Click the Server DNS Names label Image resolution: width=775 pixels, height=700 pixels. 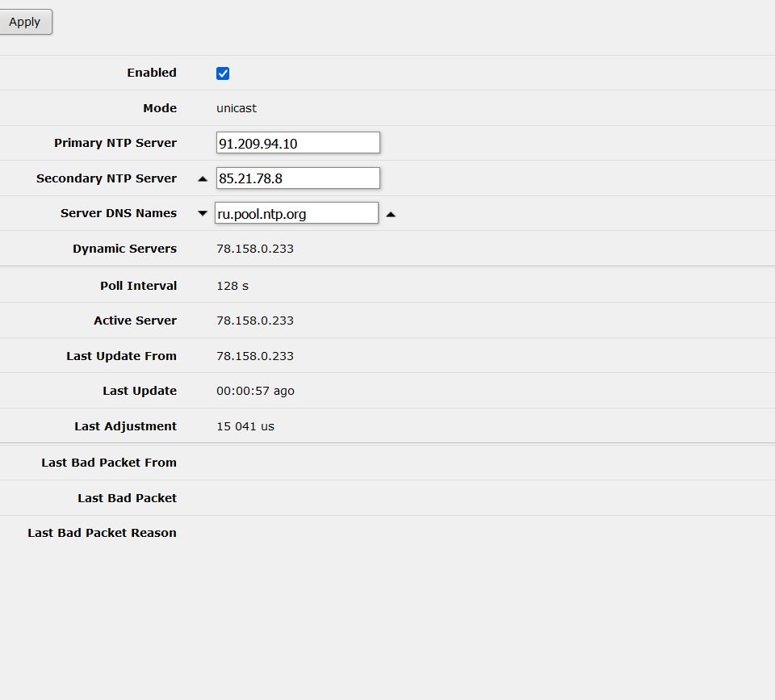click(x=119, y=213)
